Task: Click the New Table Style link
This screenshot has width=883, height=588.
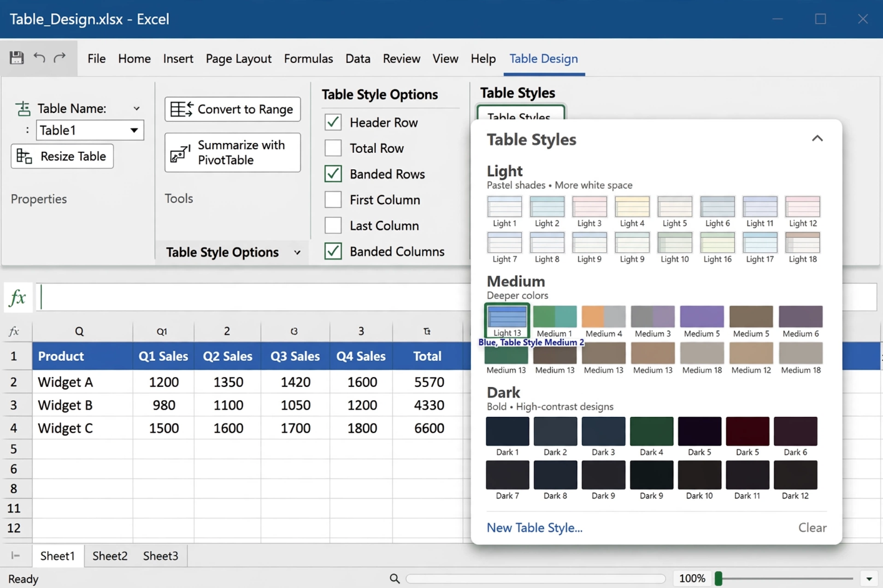Action: click(535, 527)
